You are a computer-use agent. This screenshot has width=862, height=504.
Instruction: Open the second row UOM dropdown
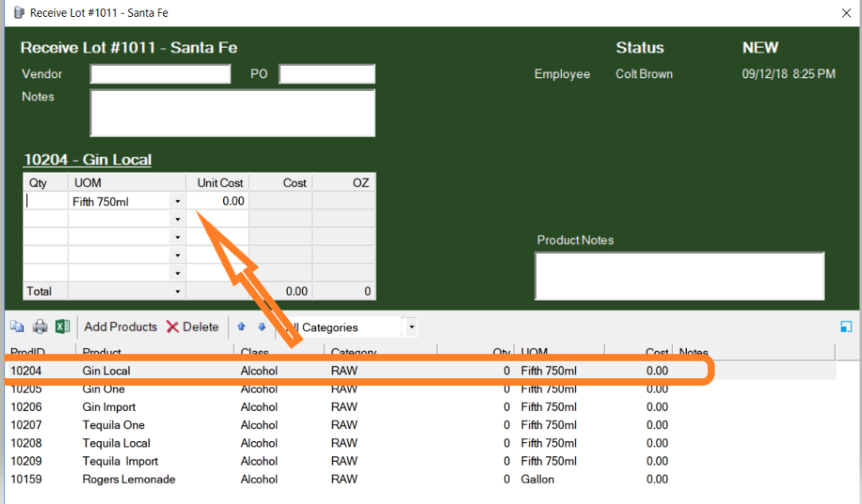pos(178,219)
